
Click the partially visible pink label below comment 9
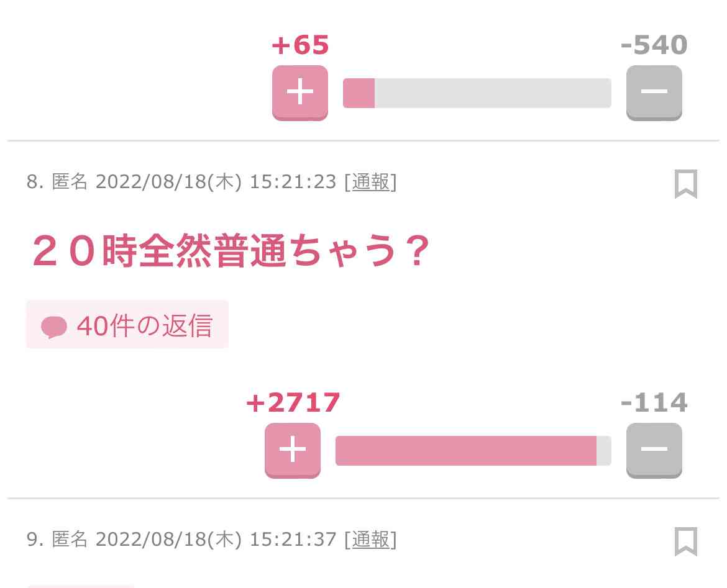coord(81,586)
